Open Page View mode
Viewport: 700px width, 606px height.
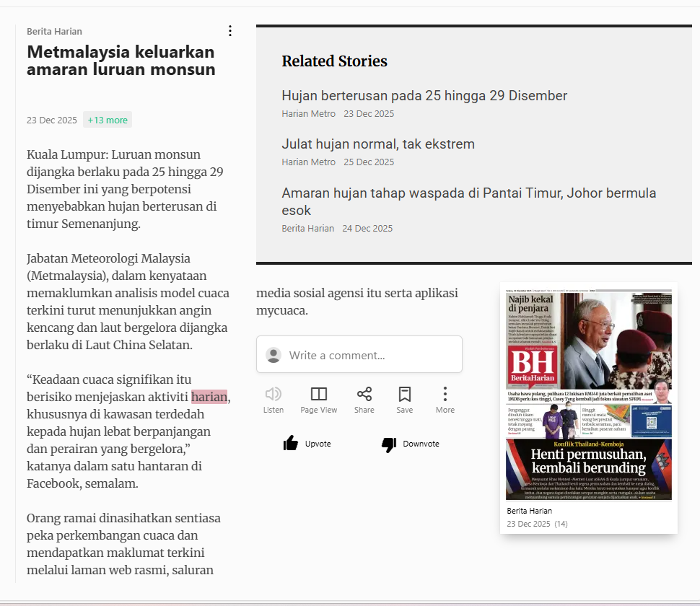[x=318, y=394]
